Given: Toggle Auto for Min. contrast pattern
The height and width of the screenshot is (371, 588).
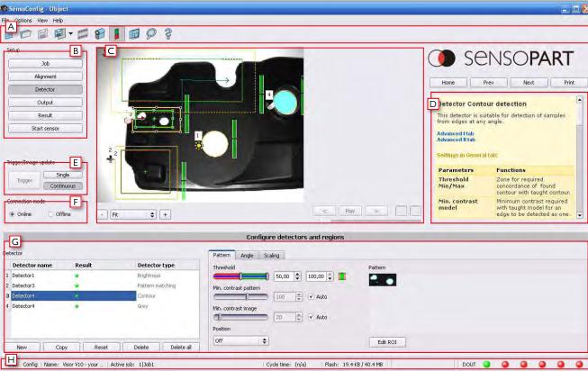Looking at the screenshot, I should pyautogui.click(x=312, y=295).
